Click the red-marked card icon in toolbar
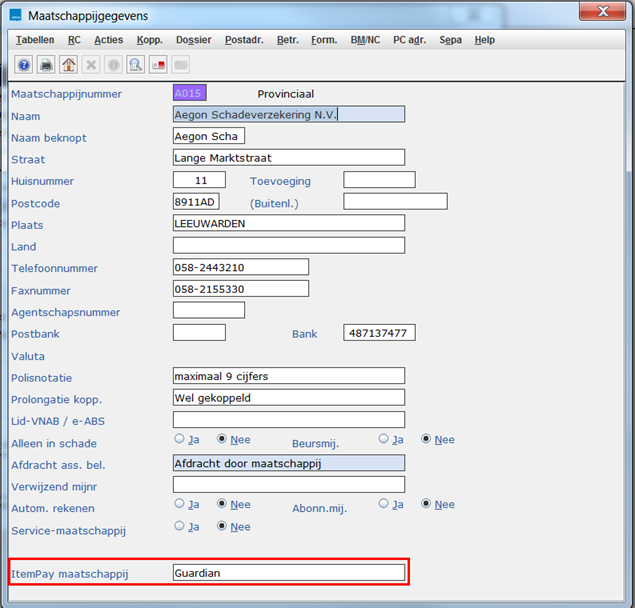 158,65
